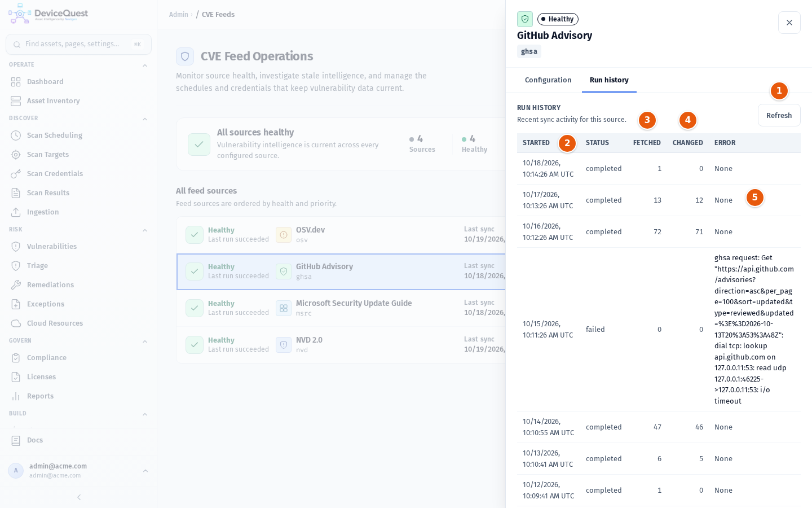
Task: Click the Scan Credentials key icon
Action: point(16,174)
